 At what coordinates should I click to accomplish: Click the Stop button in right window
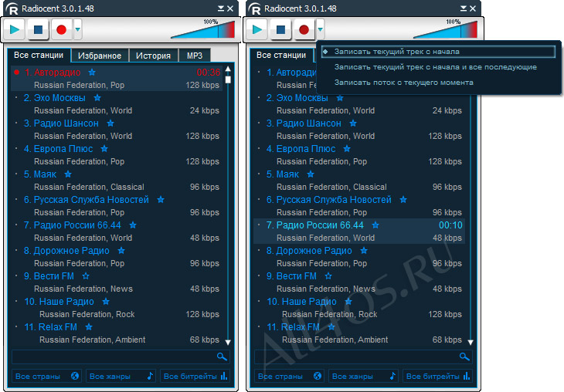pos(280,29)
